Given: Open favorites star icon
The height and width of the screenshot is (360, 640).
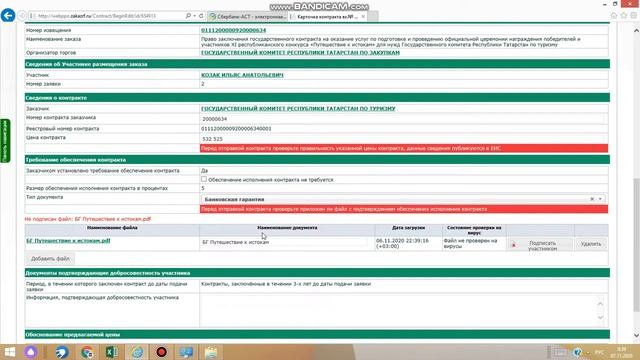Looking at the screenshot, I should pos(624,15).
